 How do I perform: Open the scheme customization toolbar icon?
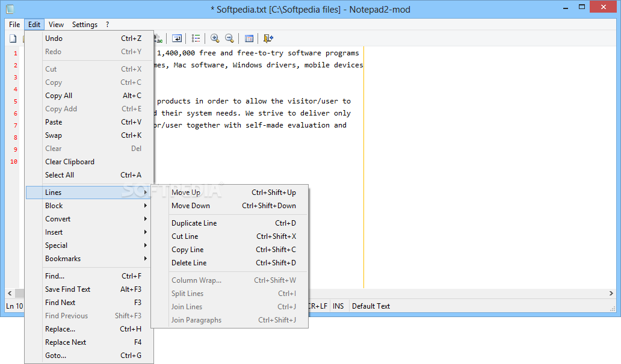coord(249,39)
